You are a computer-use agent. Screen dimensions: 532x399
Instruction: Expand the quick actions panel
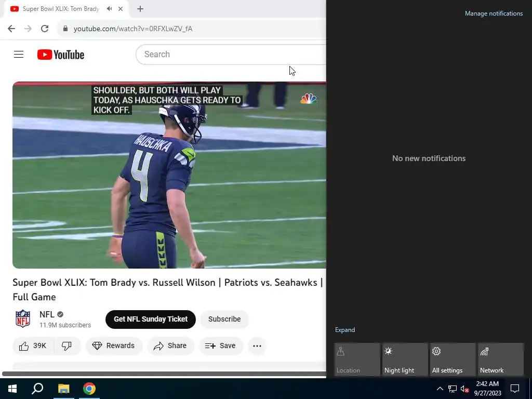pos(345,330)
